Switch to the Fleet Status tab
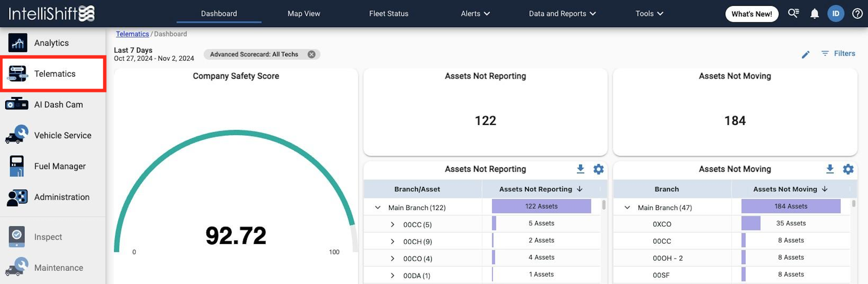868x284 pixels. [388, 14]
